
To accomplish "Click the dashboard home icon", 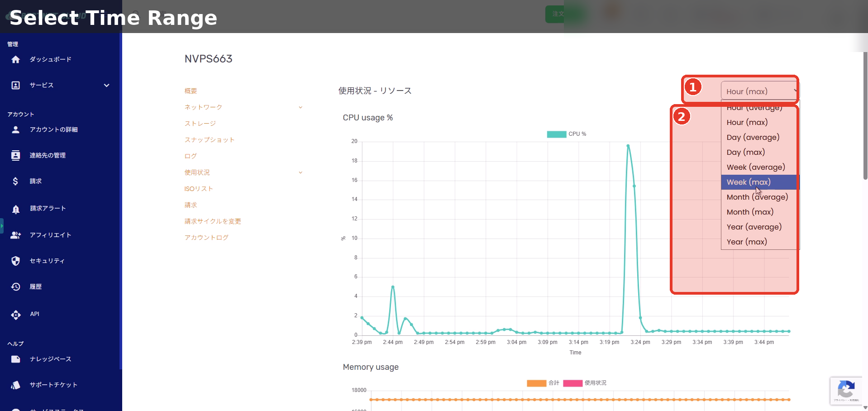I will click(16, 59).
